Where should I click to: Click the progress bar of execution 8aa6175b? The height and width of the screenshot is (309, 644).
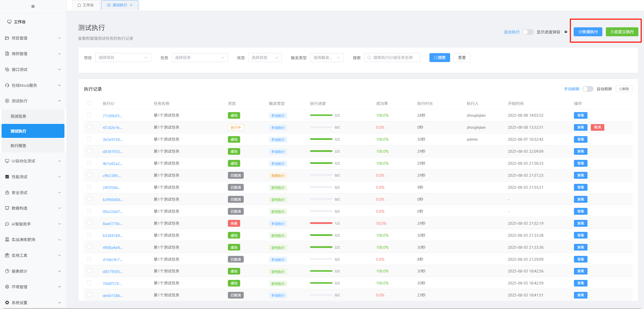(321, 223)
